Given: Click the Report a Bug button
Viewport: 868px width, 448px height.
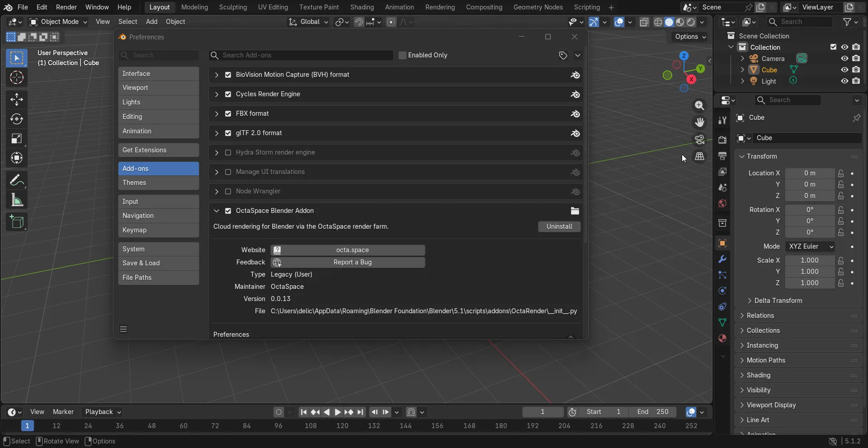Looking at the screenshot, I should click(348, 262).
